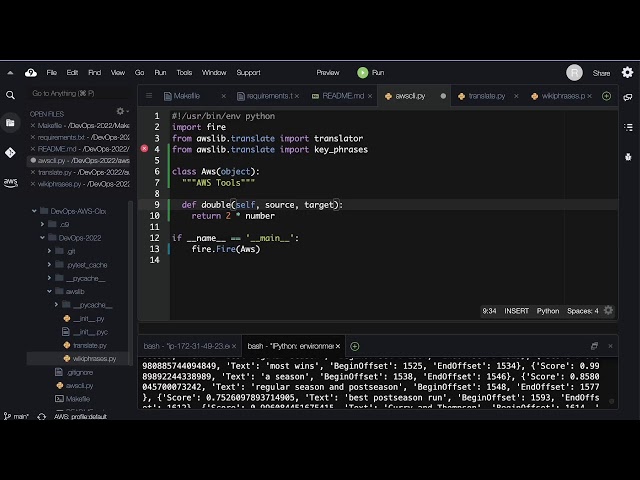This screenshot has width=640, height=480.
Task: Open the Edit menu
Action: tap(72, 73)
